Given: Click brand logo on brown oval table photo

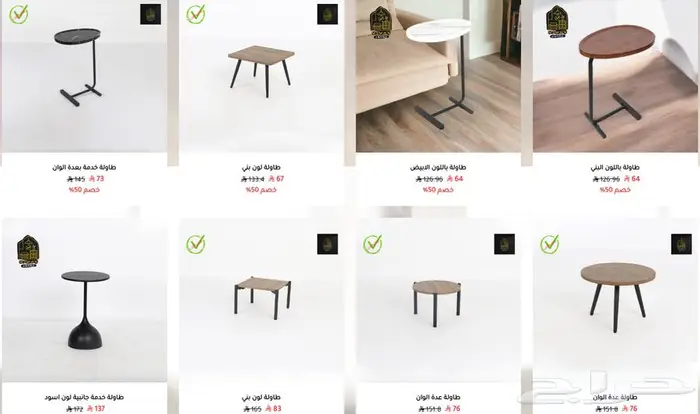Looking at the screenshot, I should pos(557,21).
